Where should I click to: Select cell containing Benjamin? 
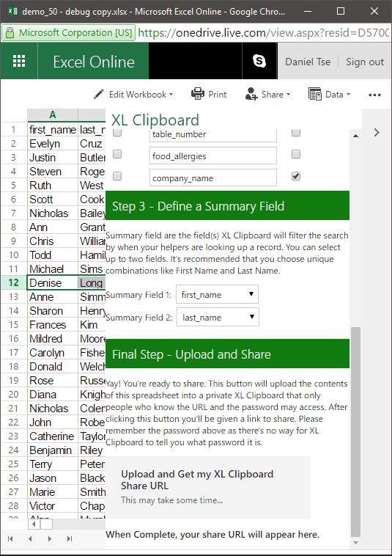(53, 450)
